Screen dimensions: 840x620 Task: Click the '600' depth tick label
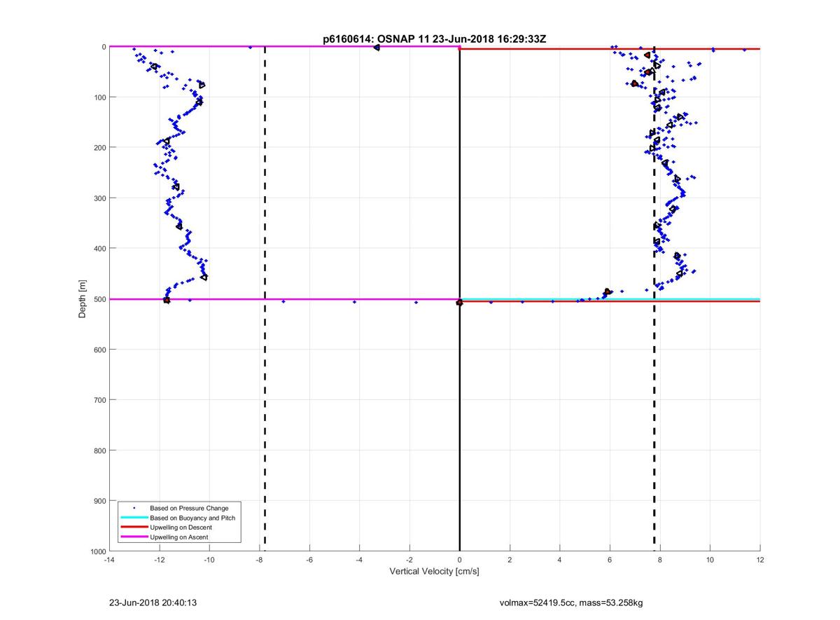pos(99,350)
